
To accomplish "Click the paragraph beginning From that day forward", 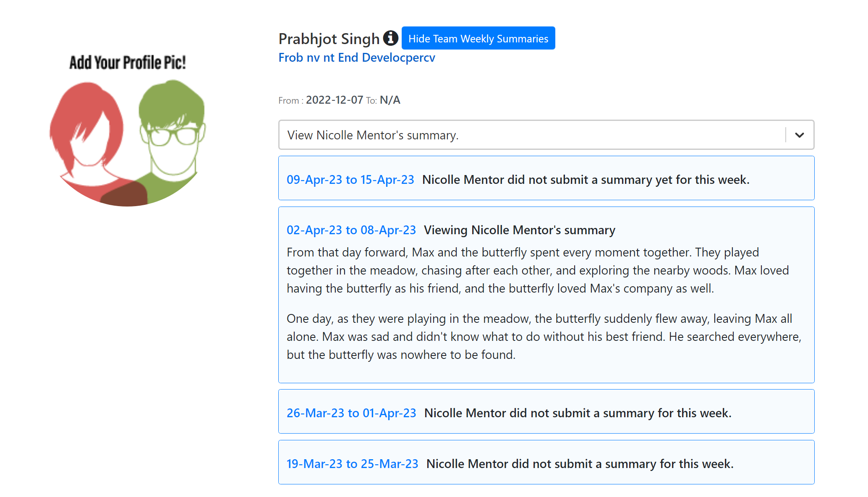I will (x=538, y=270).
